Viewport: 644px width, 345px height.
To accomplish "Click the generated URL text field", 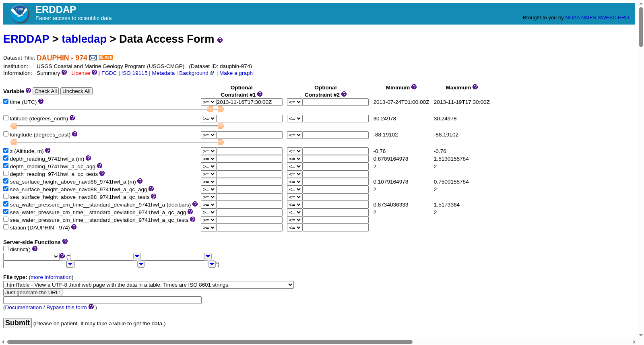I will 102,300.
